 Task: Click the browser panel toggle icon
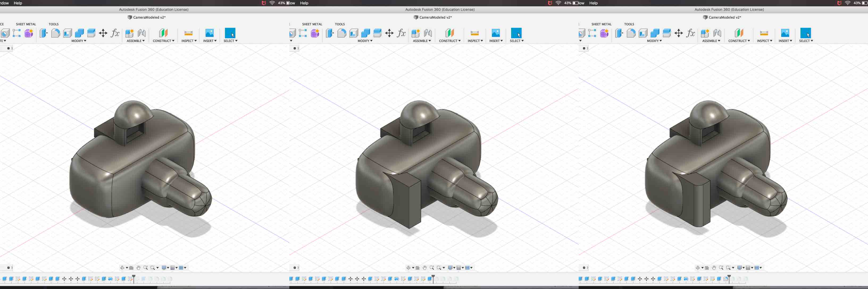8,48
